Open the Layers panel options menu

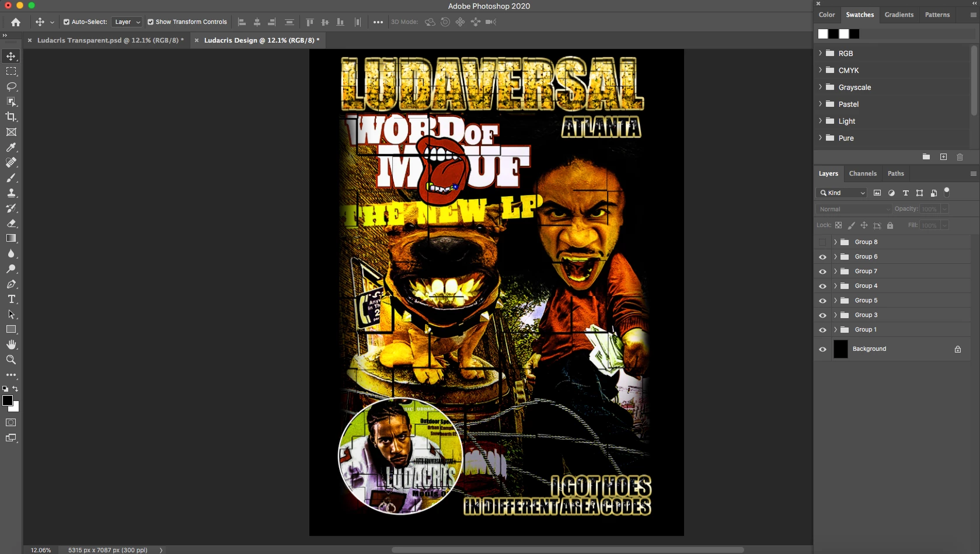973,173
